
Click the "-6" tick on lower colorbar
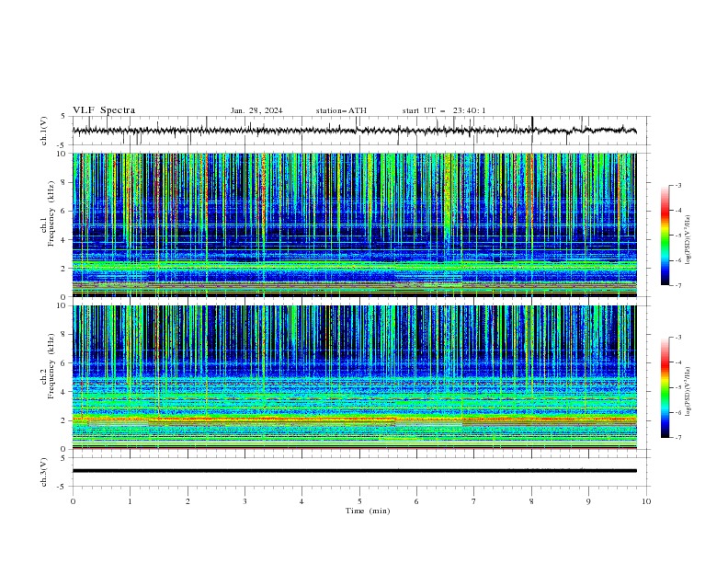pyautogui.click(x=677, y=412)
